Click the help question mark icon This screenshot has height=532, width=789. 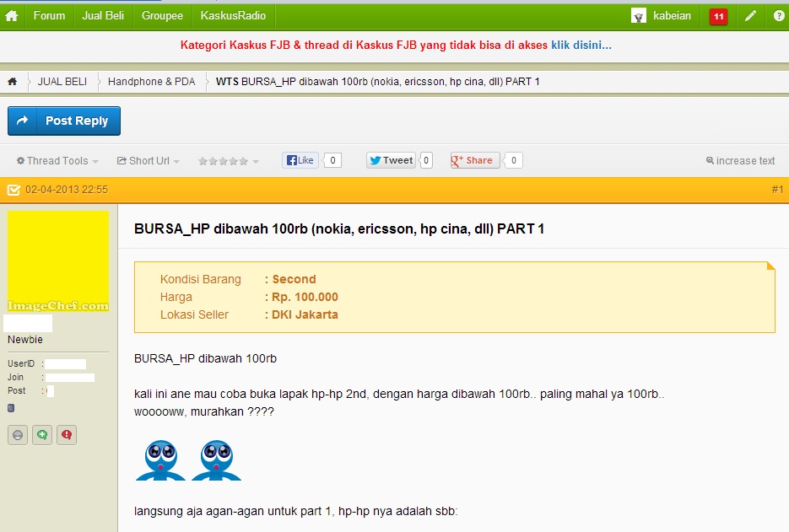click(779, 15)
